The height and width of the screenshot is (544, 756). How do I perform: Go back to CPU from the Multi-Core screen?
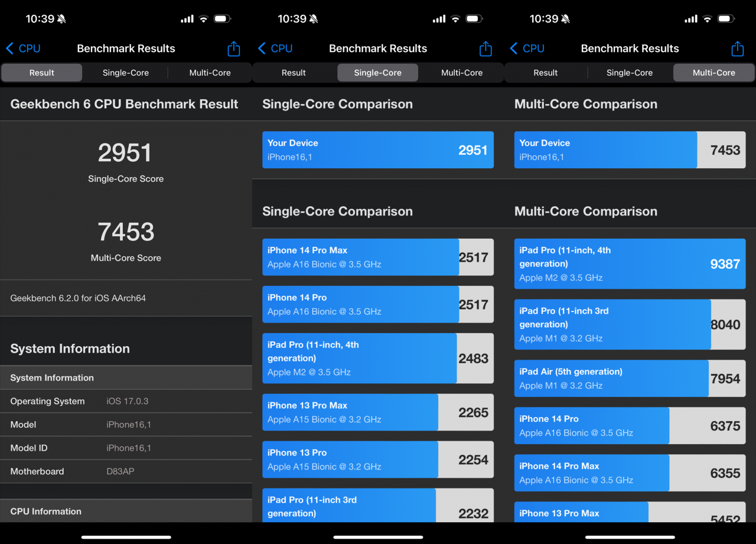533,48
